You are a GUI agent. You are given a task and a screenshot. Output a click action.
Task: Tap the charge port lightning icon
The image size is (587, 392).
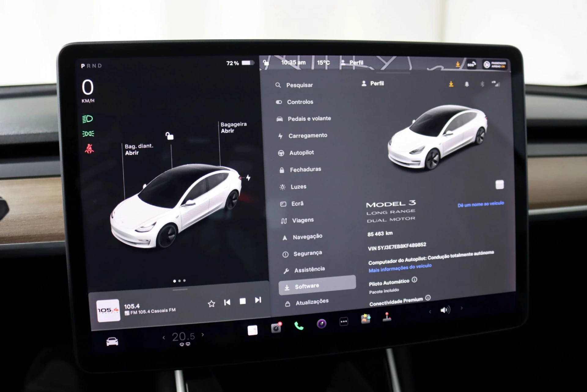[248, 178]
